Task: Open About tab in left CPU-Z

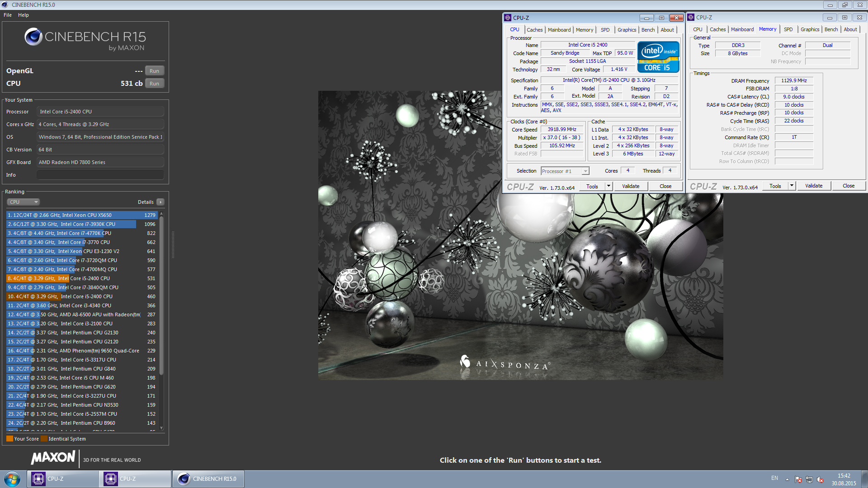Action: (x=667, y=30)
